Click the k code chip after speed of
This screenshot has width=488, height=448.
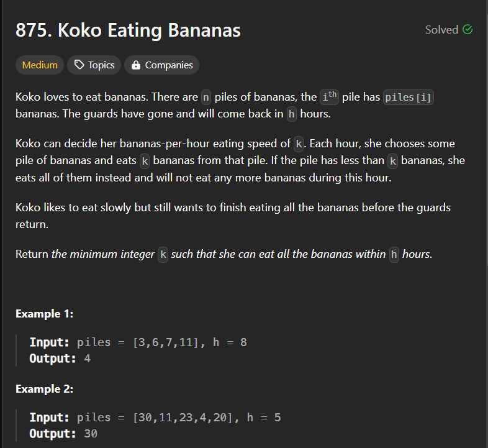click(x=299, y=144)
